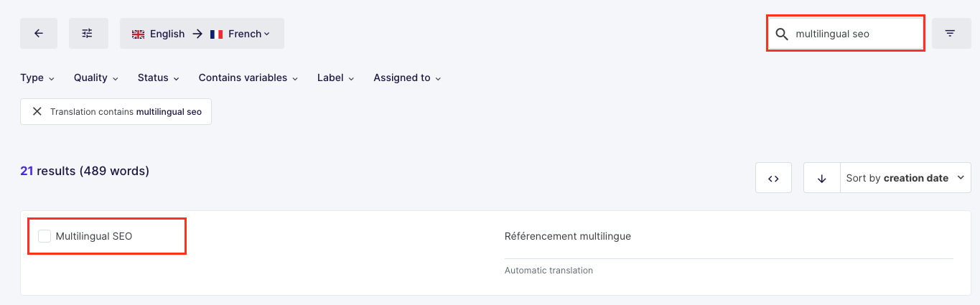Expand the Type filter dropdown
The height and width of the screenshot is (305, 980).
click(x=37, y=78)
